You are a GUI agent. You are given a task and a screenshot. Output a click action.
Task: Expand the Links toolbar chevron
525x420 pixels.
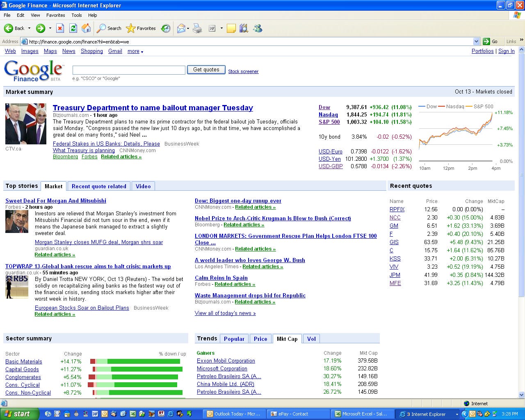point(521,40)
